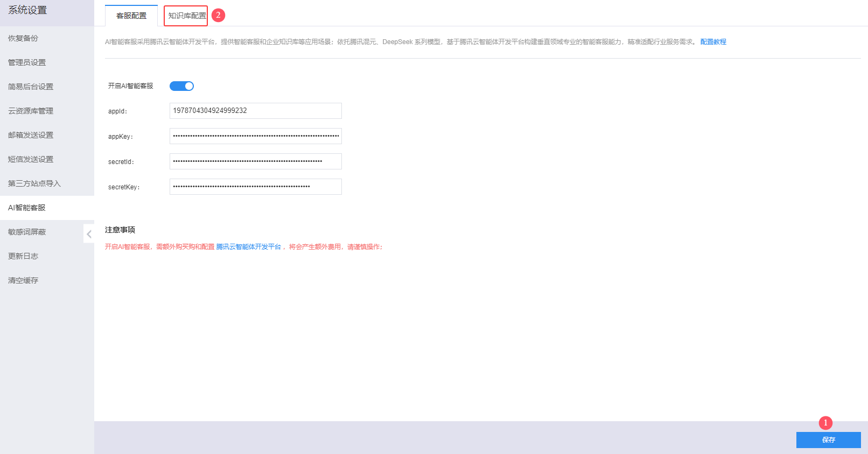Click the secretId input field
Screen dimensions: 868x454
pyautogui.click(x=255, y=161)
